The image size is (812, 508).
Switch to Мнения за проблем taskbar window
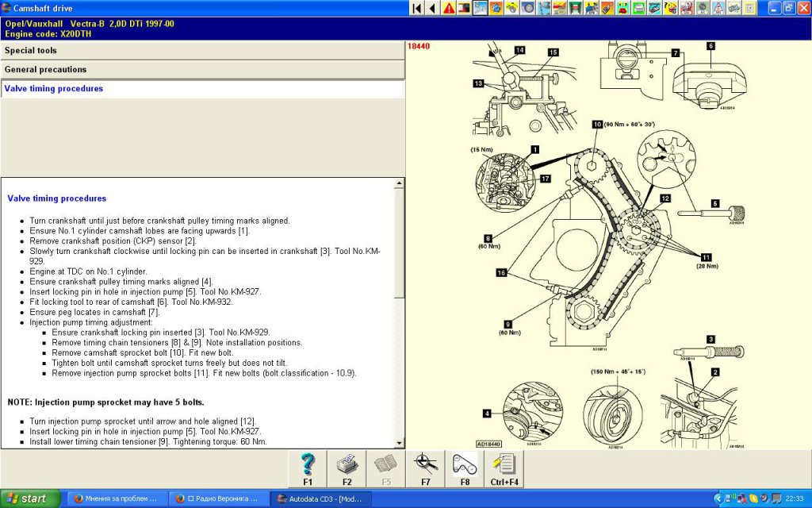[x=115, y=498]
